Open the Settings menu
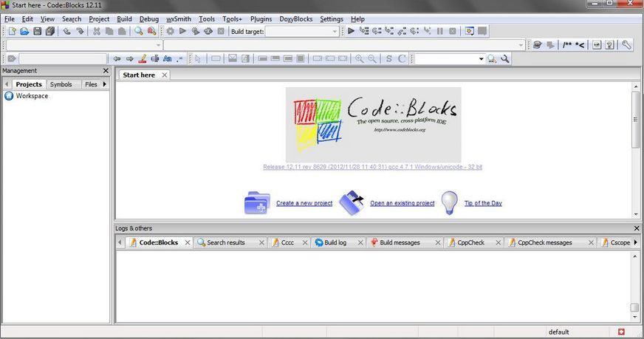 point(332,19)
